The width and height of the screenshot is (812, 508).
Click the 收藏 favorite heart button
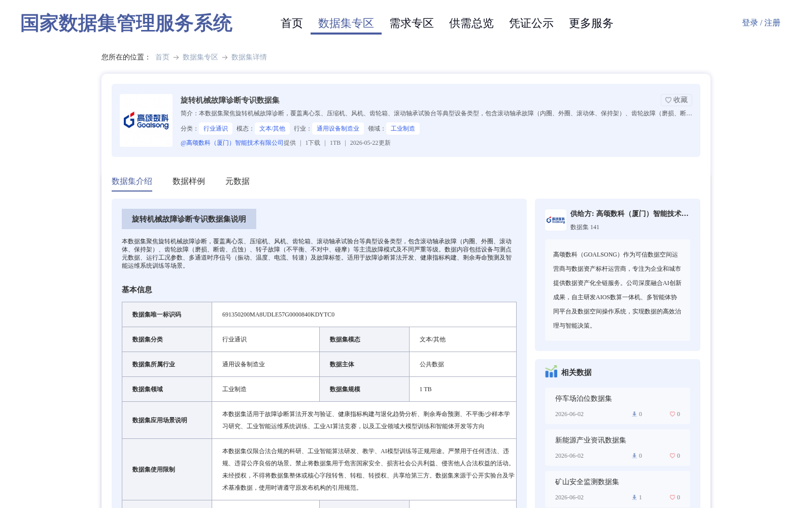(x=676, y=100)
